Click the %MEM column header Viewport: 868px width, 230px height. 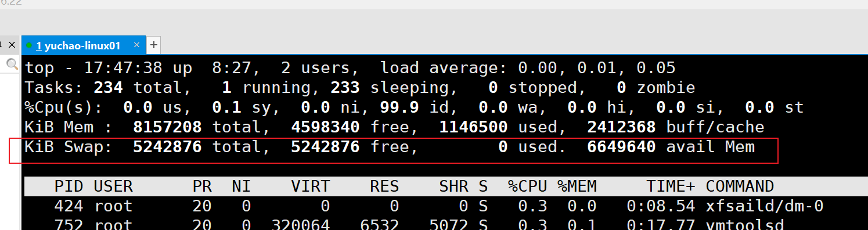point(577,186)
